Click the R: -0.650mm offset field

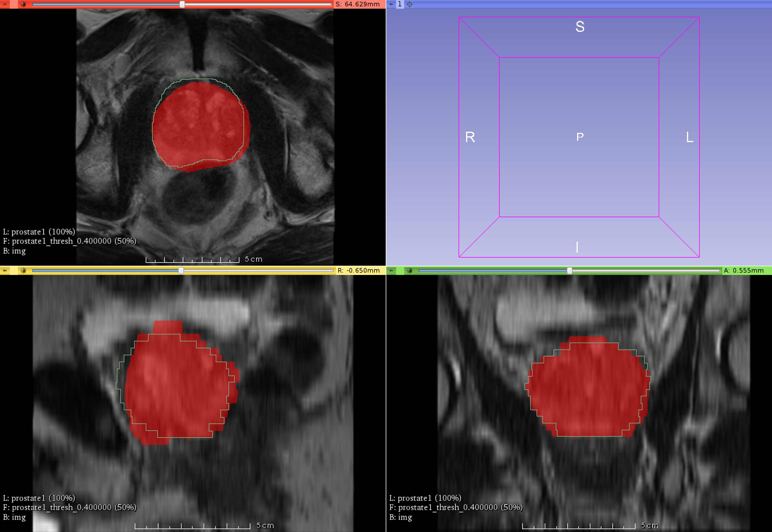tap(359, 270)
